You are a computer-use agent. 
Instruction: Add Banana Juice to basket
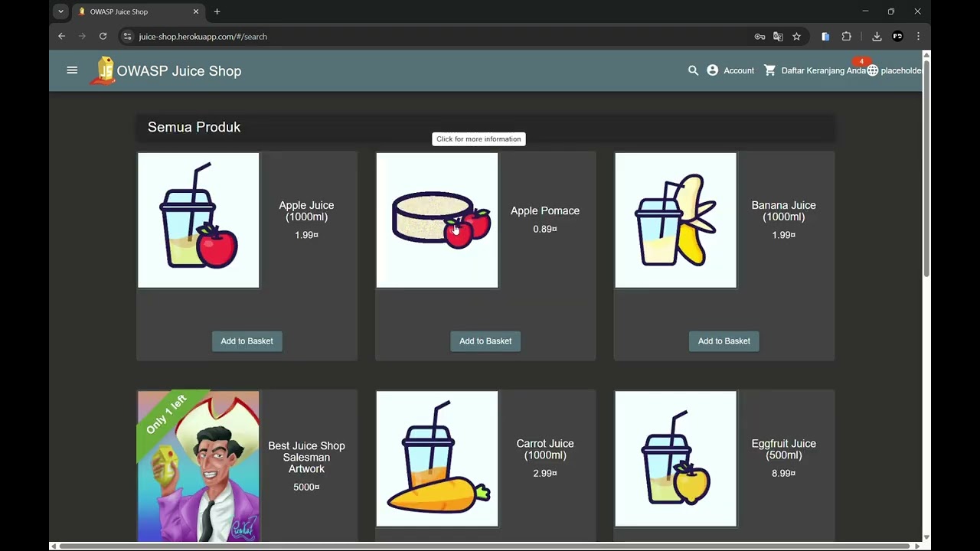(x=724, y=341)
